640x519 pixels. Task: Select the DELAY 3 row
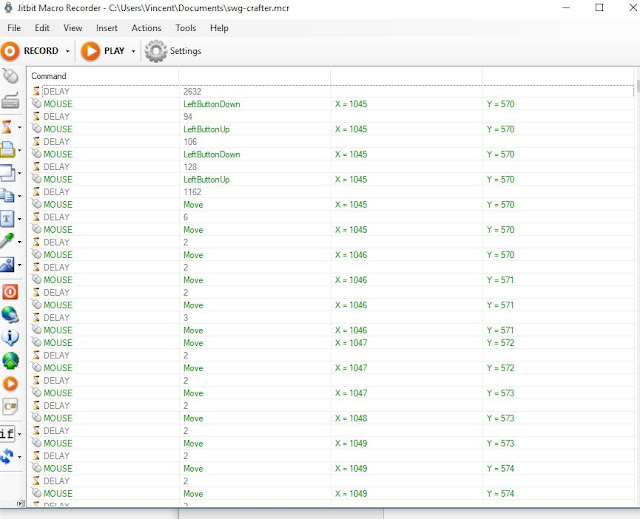[x=332, y=317]
